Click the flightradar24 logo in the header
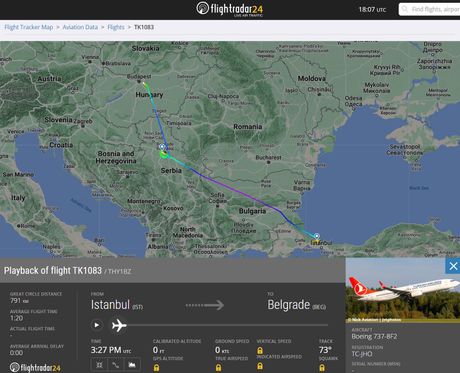 [230, 9]
